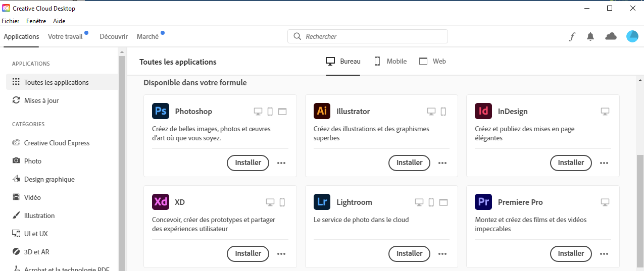Install Photoshop
Viewport: 644px width, 271px height.
click(x=248, y=163)
